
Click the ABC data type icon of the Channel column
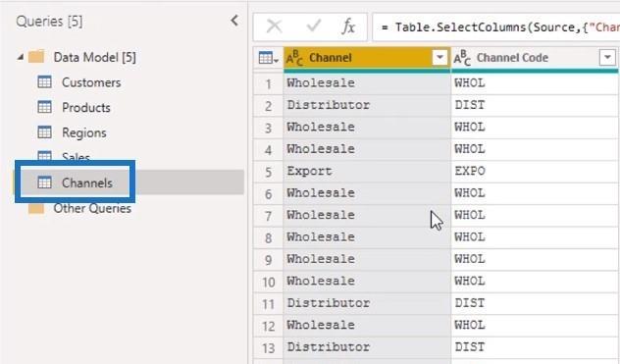click(x=294, y=58)
